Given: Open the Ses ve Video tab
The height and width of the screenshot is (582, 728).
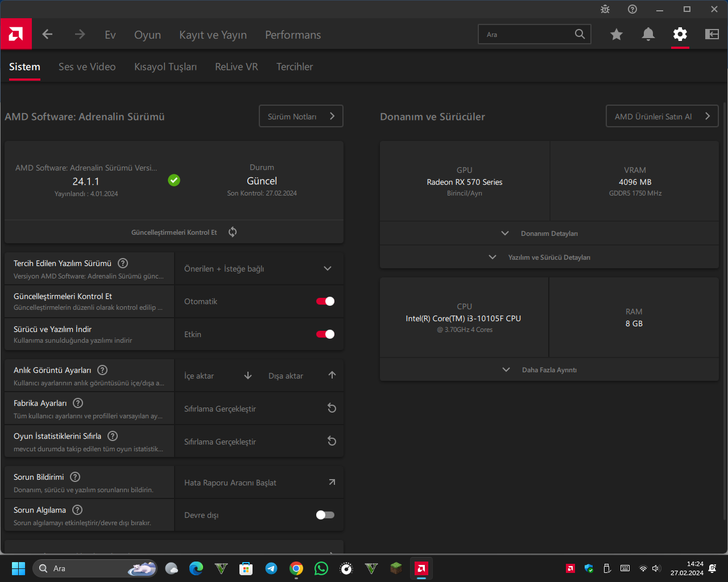Looking at the screenshot, I should click(x=87, y=66).
